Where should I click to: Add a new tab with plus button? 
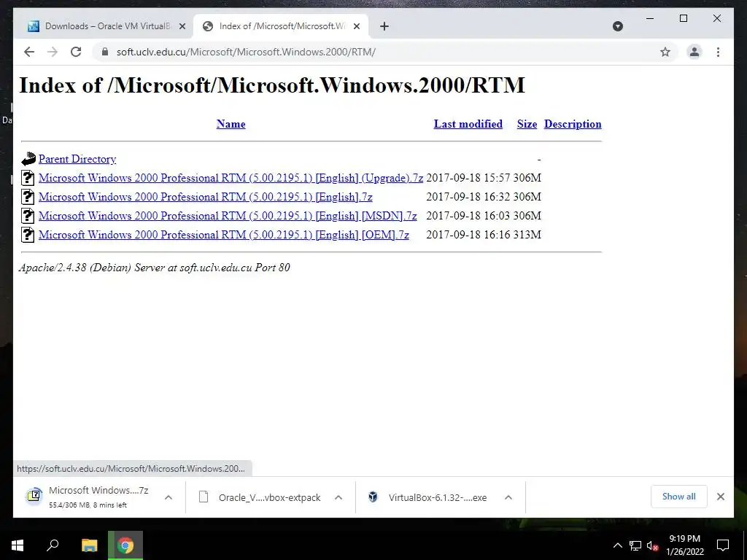coord(384,26)
